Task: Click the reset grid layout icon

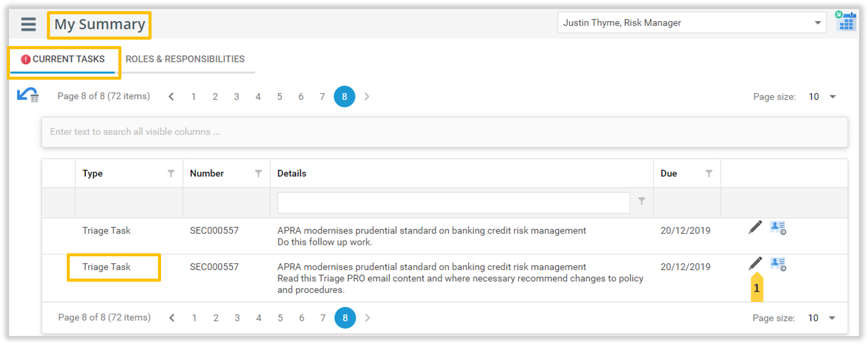Action: coord(28,95)
